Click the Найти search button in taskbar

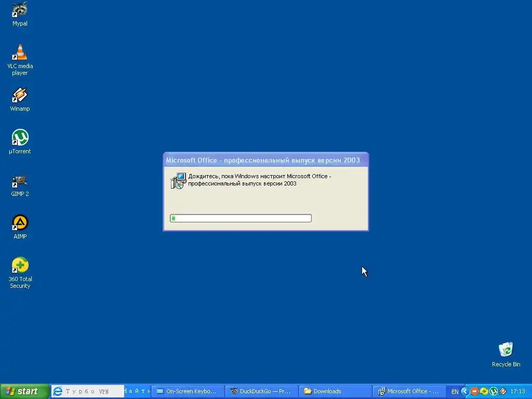pyautogui.click(x=137, y=391)
